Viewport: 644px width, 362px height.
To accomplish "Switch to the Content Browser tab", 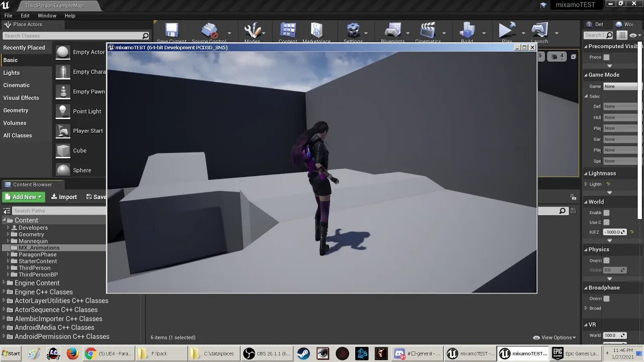I will pos(33,185).
